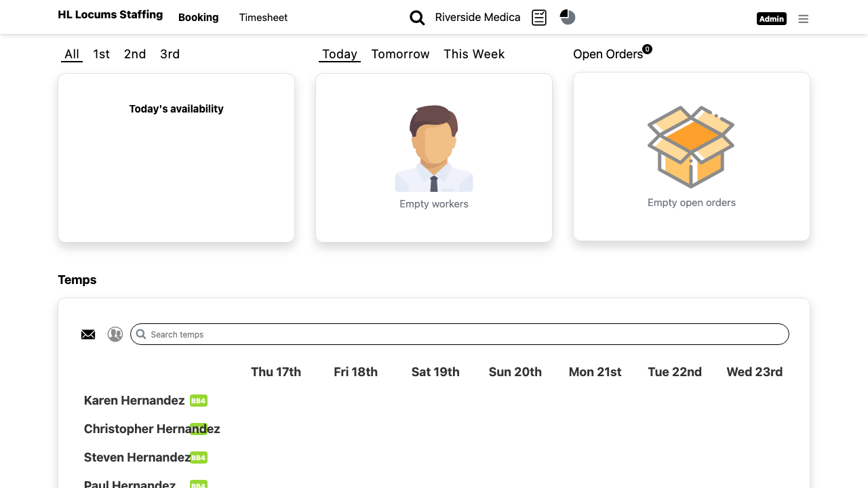
Task: Select the 3rd shift tab
Action: pos(170,54)
